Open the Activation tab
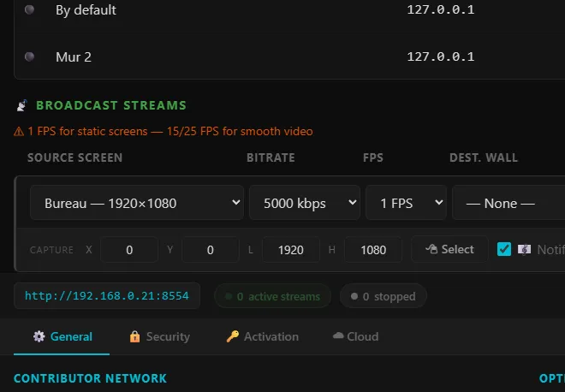The height and width of the screenshot is (392, 565). (x=262, y=336)
